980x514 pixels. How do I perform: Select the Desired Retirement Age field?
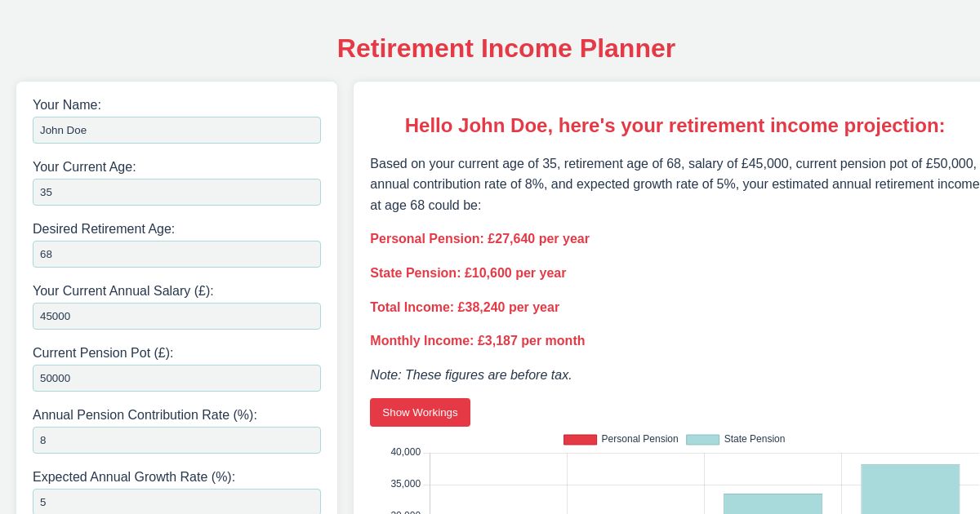(176, 254)
